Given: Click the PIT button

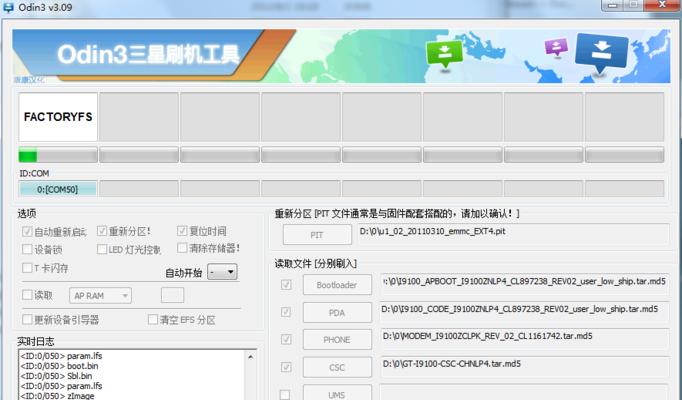Looking at the screenshot, I should 317,235.
